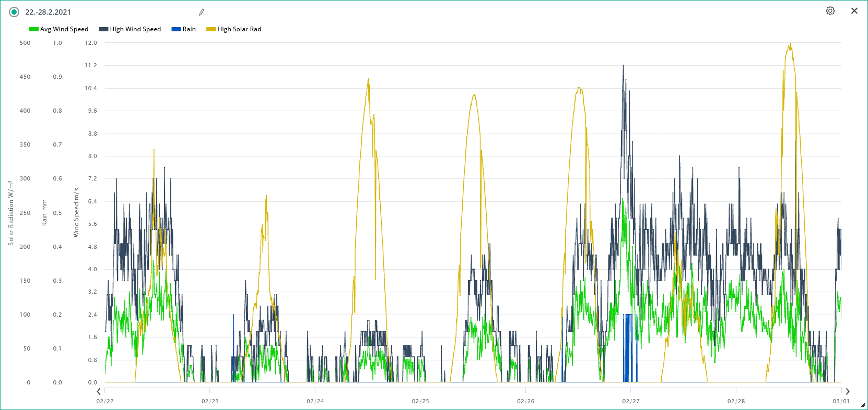Image resolution: width=868 pixels, height=410 pixels.
Task: Close the chart panel with X
Action: click(854, 11)
